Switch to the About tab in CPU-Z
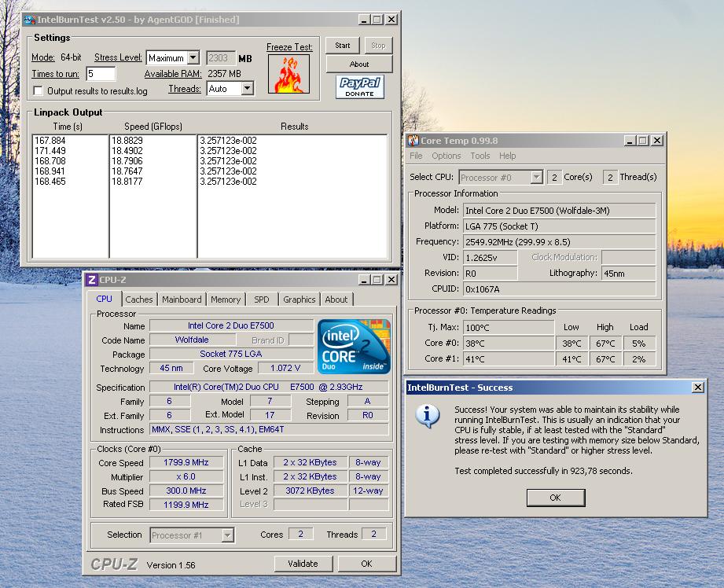The height and width of the screenshot is (588, 724). click(336, 300)
